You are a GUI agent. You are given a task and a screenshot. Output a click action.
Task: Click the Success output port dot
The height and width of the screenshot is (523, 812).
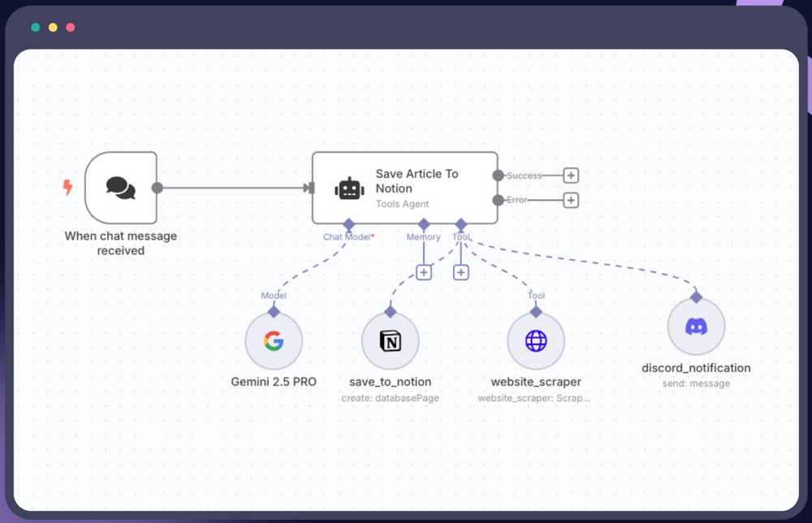498,175
